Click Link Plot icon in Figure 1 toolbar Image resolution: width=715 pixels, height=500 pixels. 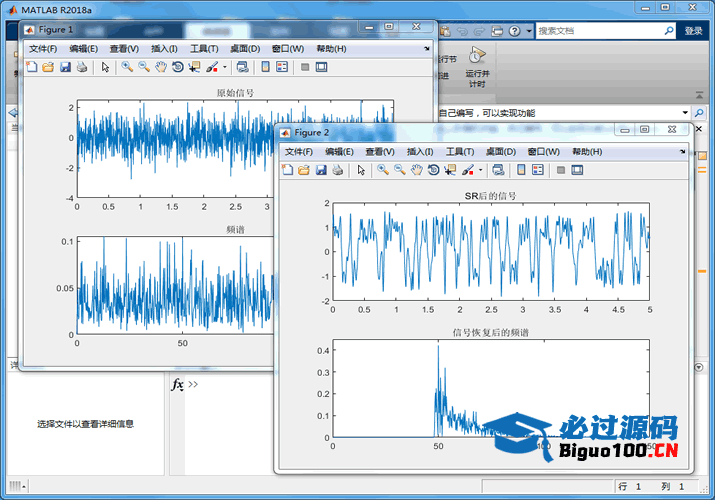point(243,67)
